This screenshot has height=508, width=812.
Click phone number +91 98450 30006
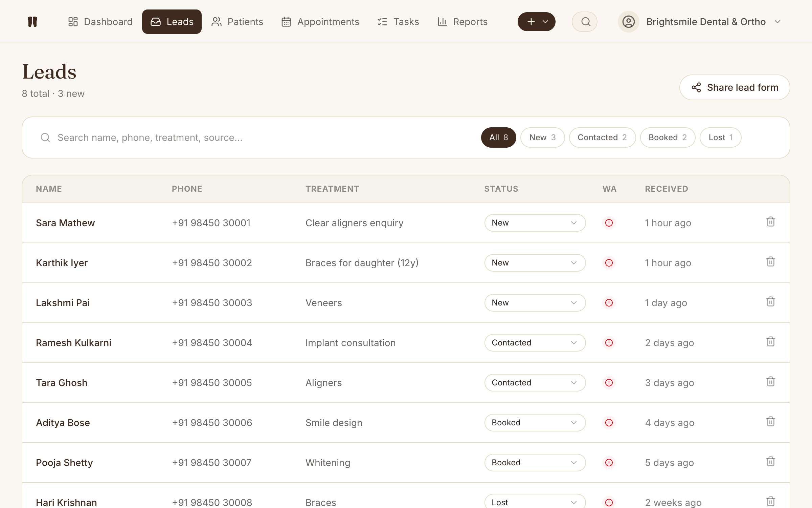coord(212,423)
